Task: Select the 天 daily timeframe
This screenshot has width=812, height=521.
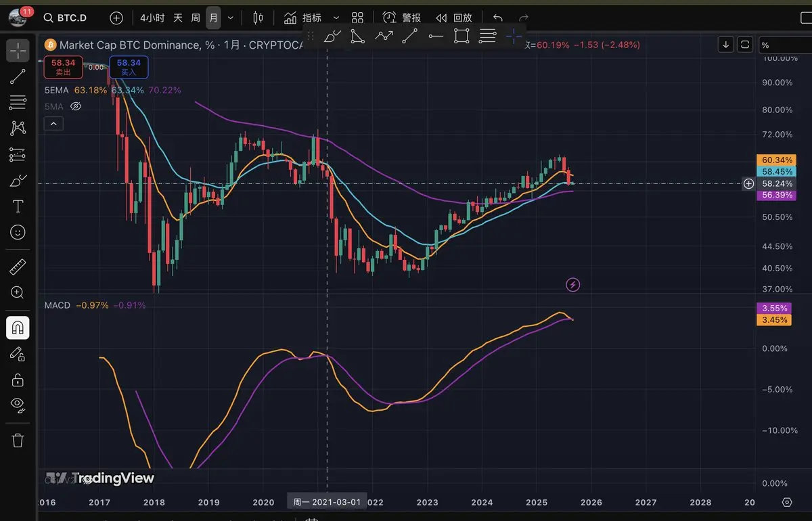Action: coord(178,18)
